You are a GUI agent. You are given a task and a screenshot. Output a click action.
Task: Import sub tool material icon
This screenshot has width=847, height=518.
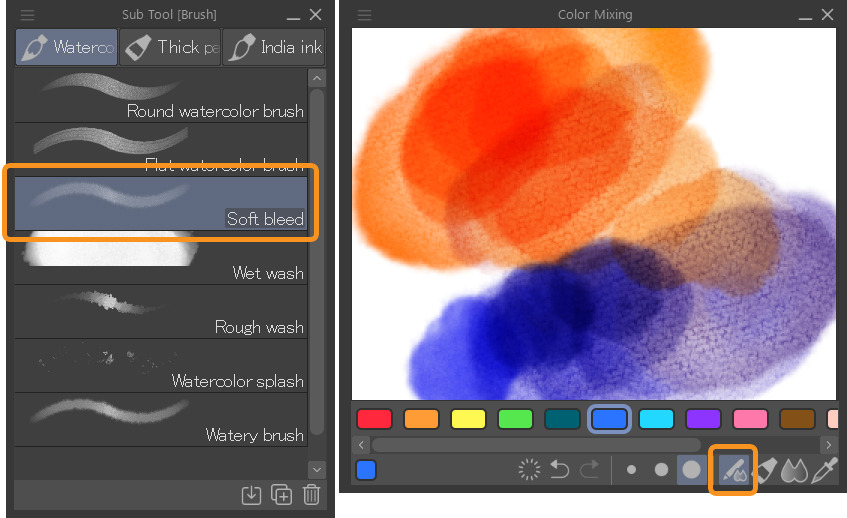point(251,495)
